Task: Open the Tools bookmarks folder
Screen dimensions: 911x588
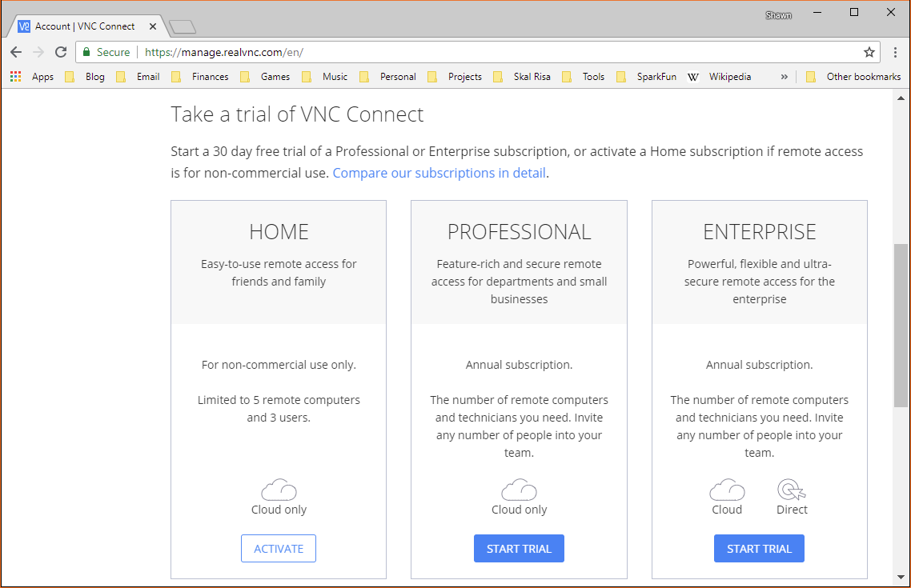Action: 584,77
